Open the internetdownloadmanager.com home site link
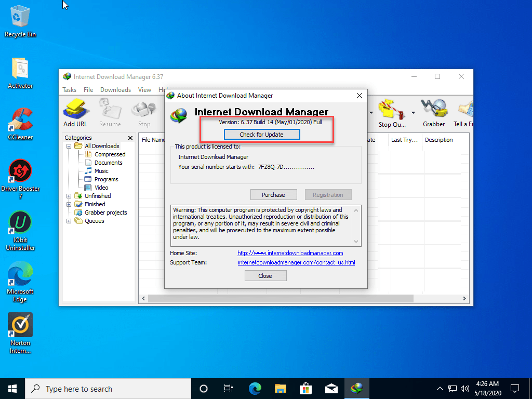 pos(290,253)
